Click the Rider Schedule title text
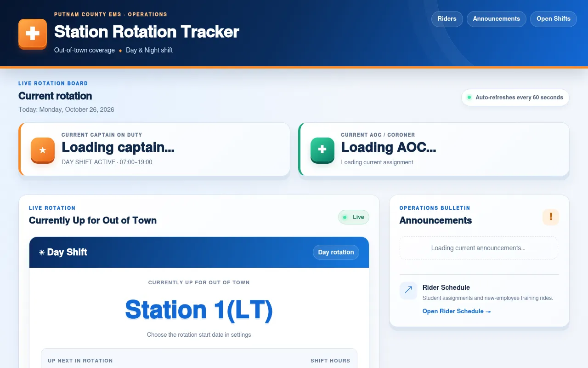Image resolution: width=588 pixels, height=368 pixels. (446, 287)
